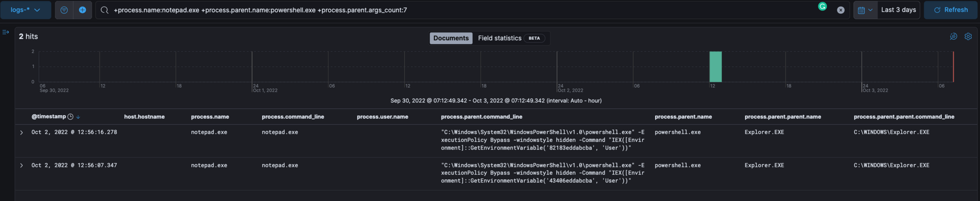Click C:\WINDOWS\Explorer.EXE in the 12:56:07.347 row

tap(891, 165)
